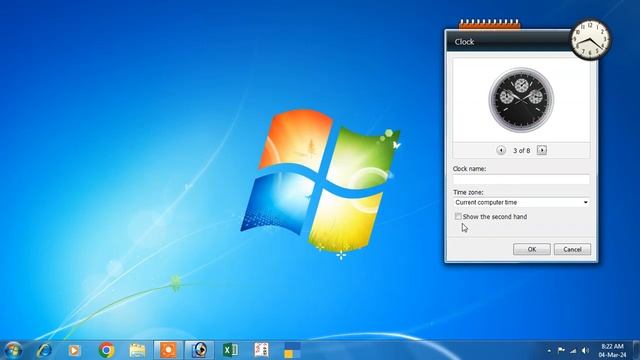Viewport: 640px width, 360px height.
Task: Click the taskbar clock showing 8:22 AM
Action: pyautogui.click(x=612, y=351)
